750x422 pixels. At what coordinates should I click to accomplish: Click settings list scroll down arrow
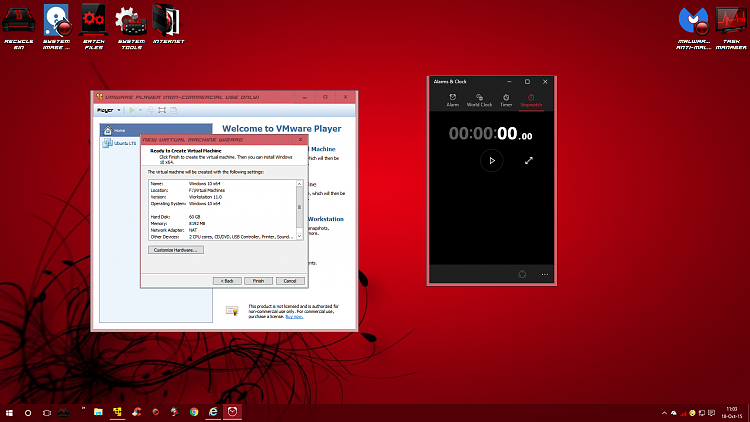pyautogui.click(x=299, y=236)
